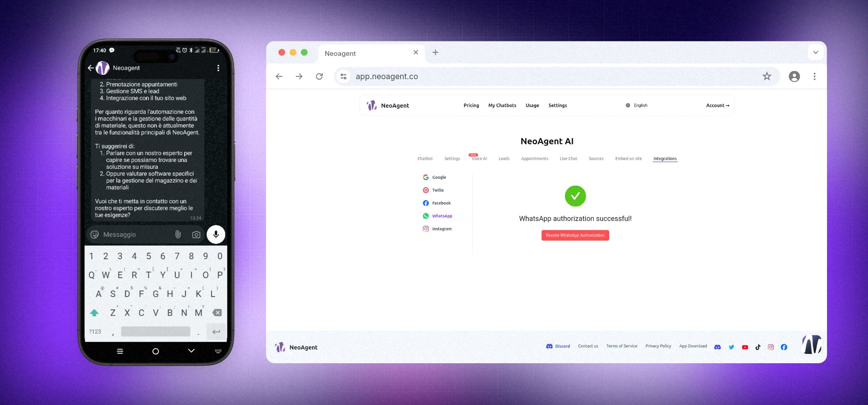Switch to the Appointments tab
The width and height of the screenshot is (868, 405).
click(x=534, y=159)
